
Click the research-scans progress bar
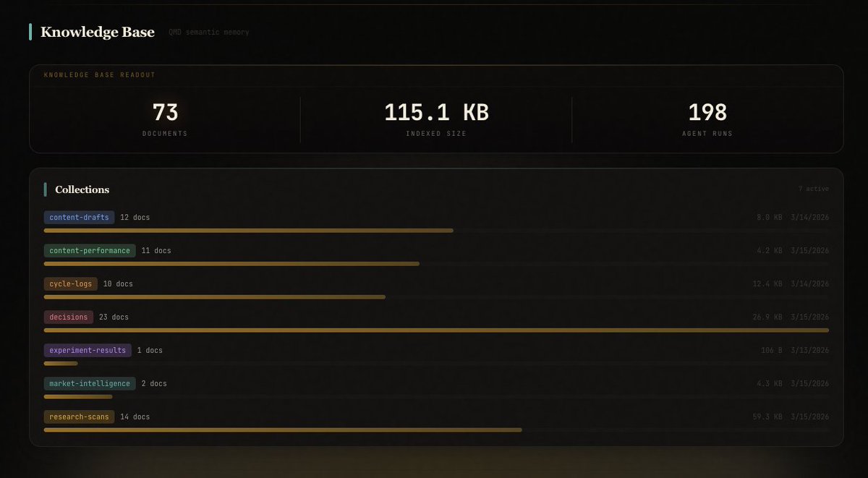pyautogui.click(x=283, y=430)
